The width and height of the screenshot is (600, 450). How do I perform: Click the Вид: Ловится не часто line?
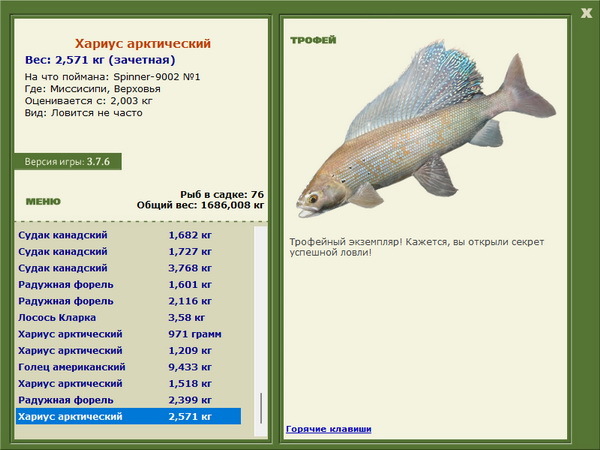(83, 113)
